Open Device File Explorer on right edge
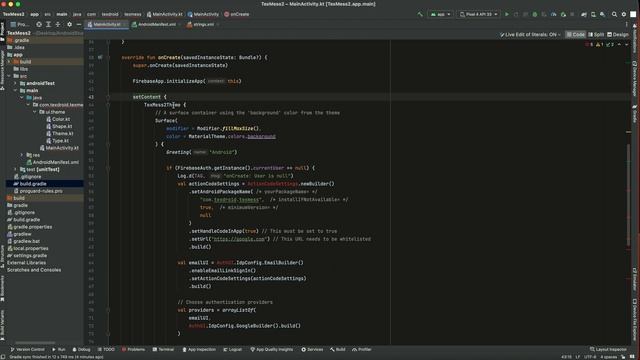Screen dimensions: 640x360 [x=635, y=320]
